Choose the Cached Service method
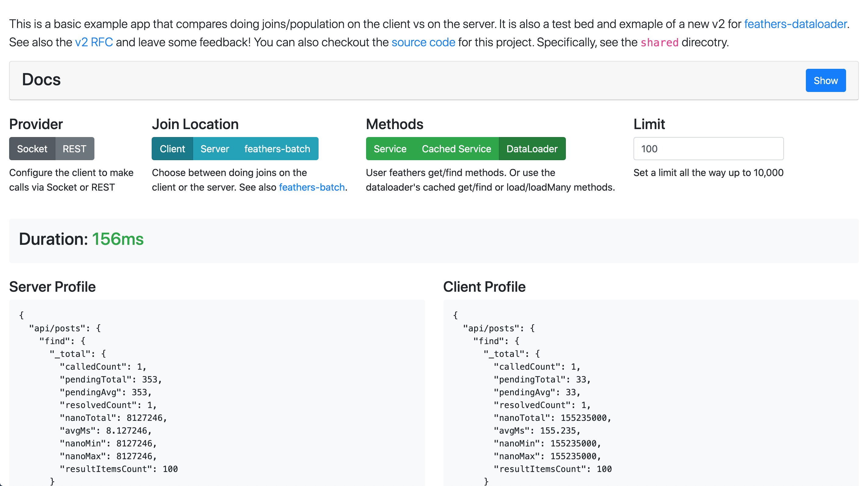 click(x=456, y=149)
